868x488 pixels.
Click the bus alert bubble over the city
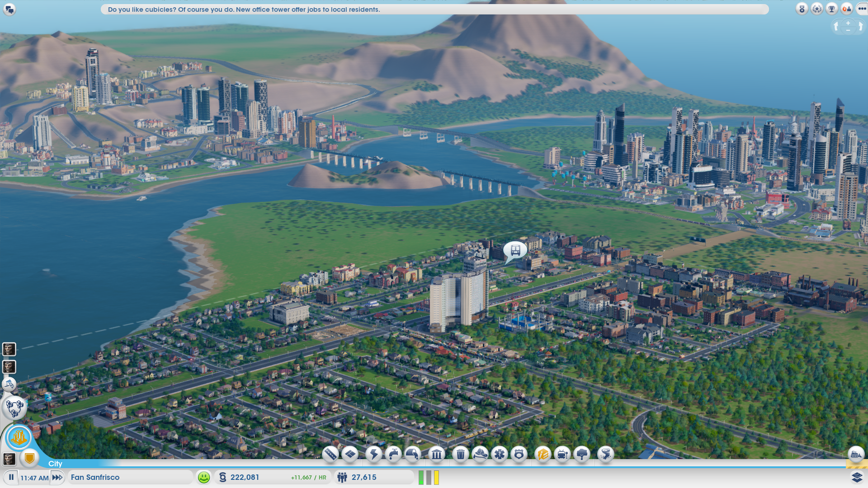pyautogui.click(x=515, y=251)
